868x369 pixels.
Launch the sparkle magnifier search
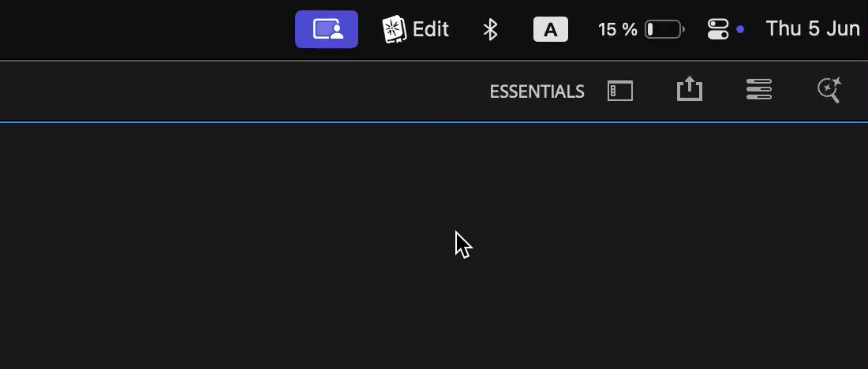click(826, 91)
